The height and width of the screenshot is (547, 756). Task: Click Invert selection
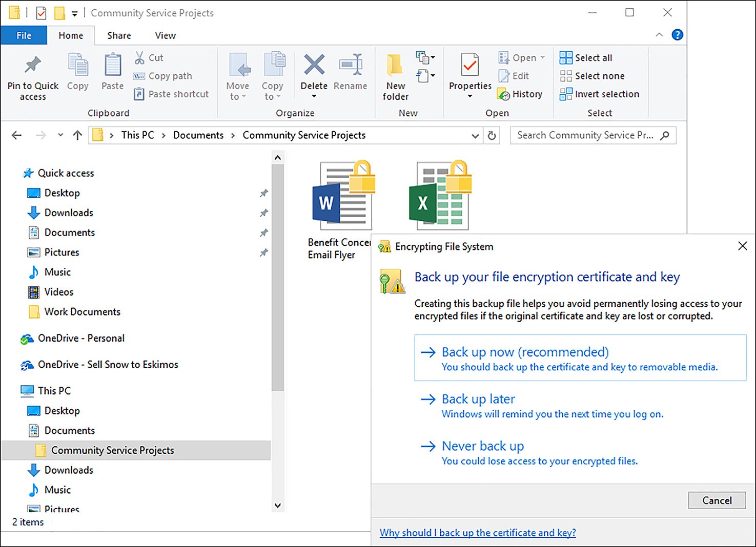click(x=599, y=94)
